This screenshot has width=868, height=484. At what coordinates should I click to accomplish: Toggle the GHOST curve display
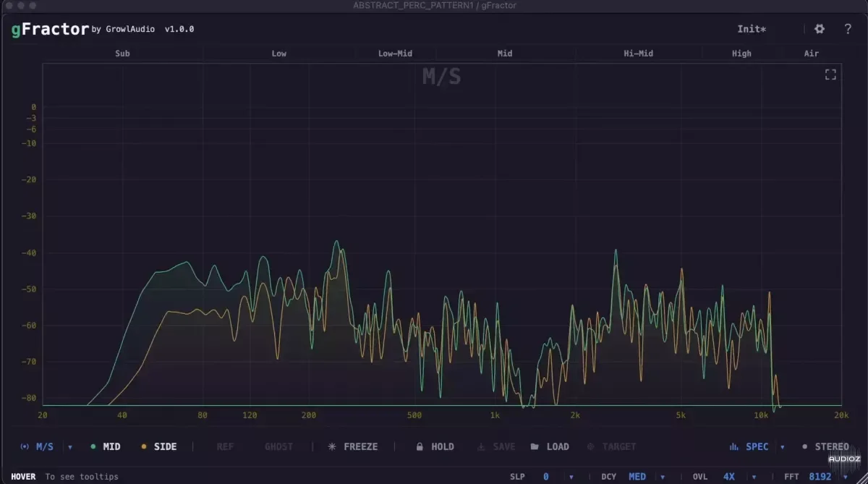(x=278, y=446)
